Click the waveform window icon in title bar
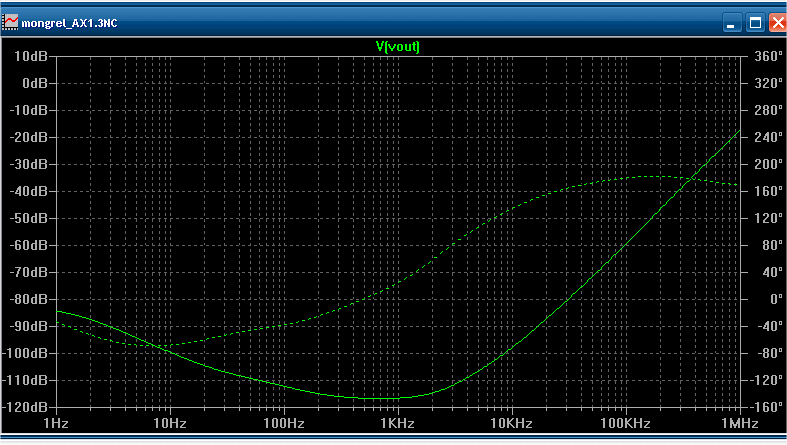The image size is (787, 445). click(x=10, y=22)
